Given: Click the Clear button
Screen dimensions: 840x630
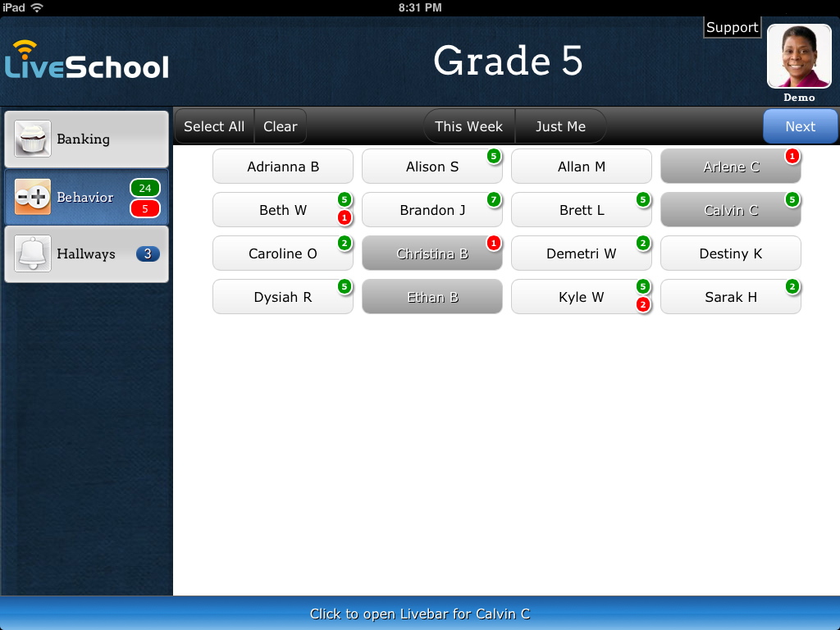Looking at the screenshot, I should click(x=280, y=126).
